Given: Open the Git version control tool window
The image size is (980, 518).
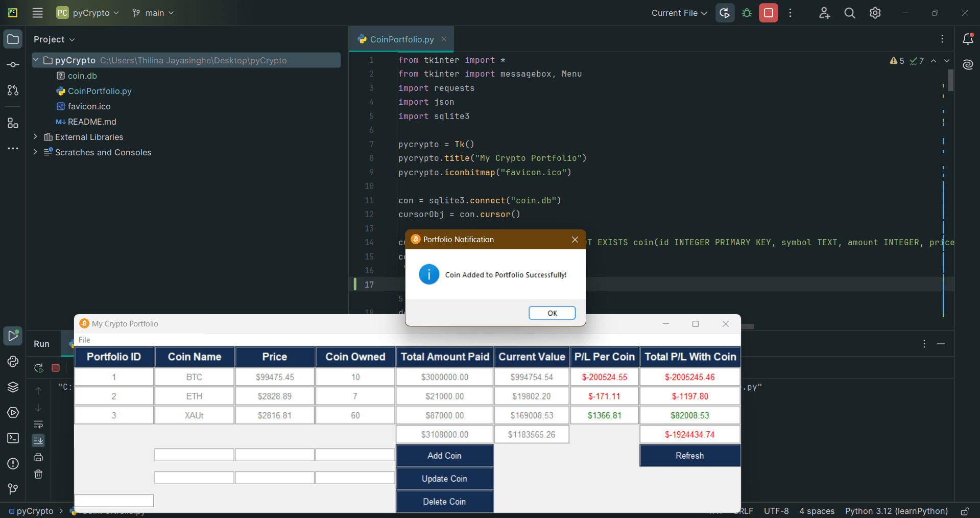Looking at the screenshot, I should 13,489.
